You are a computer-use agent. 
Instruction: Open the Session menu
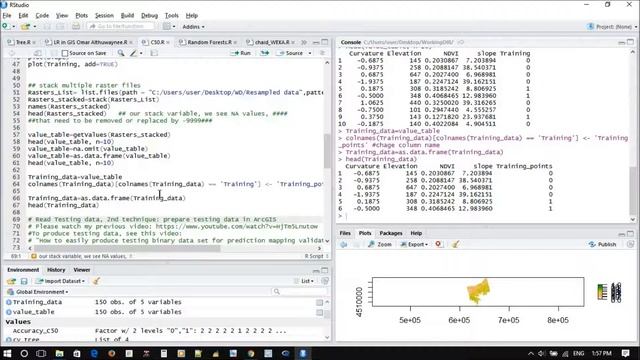click(x=104, y=16)
